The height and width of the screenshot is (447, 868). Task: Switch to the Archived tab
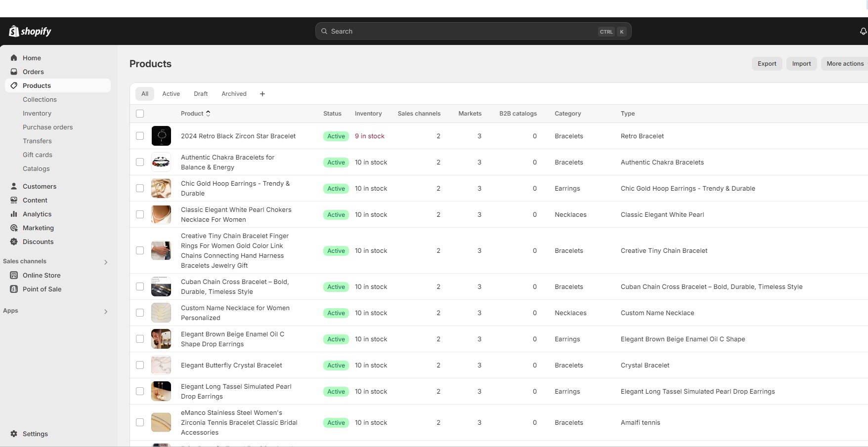234,94
